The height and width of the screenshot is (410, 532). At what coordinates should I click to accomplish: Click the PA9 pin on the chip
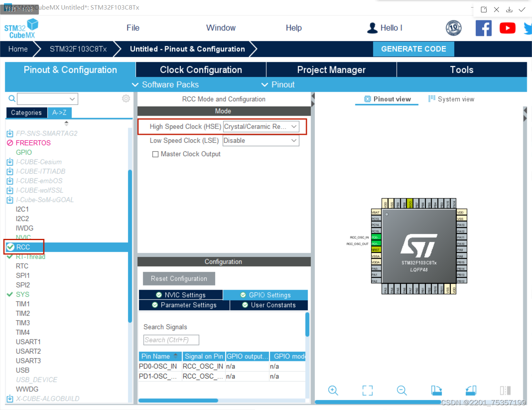(461, 250)
